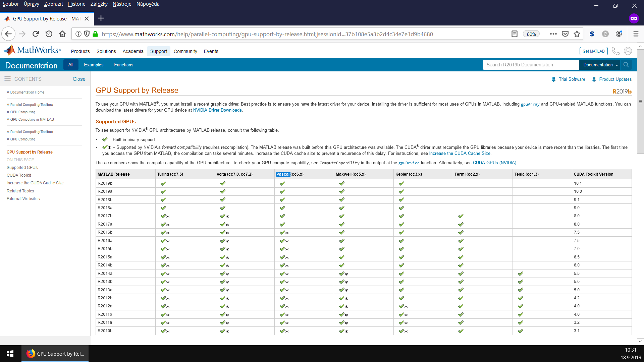Image resolution: width=644 pixels, height=362 pixels.
Task: Click the Search R2019b Documentation field
Action: [530, 65]
